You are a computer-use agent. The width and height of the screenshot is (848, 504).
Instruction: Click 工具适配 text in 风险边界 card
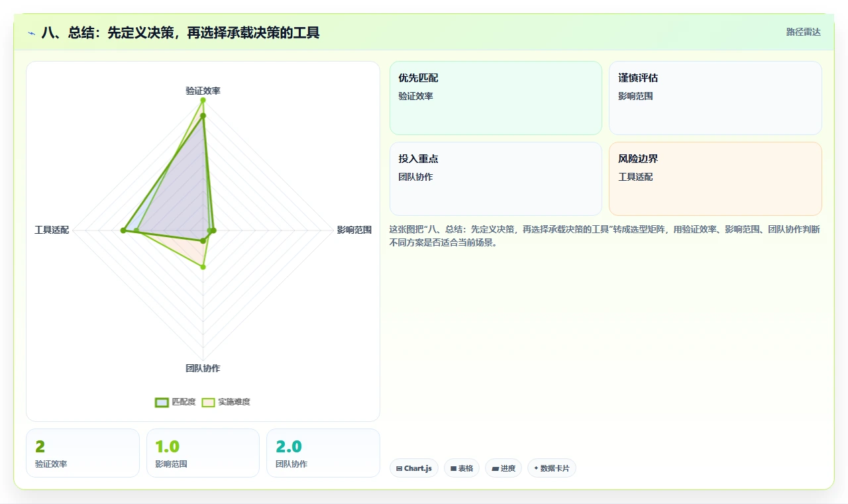pyautogui.click(x=635, y=177)
